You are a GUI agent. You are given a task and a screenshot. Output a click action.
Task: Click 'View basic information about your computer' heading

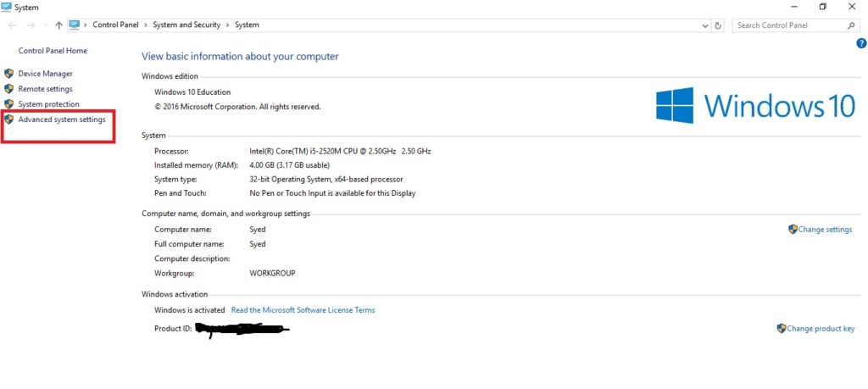[240, 57]
